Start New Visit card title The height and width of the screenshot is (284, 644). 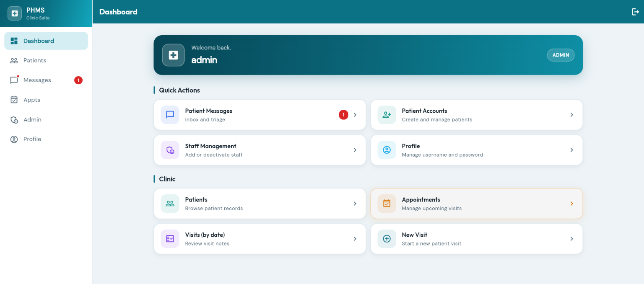[x=415, y=235]
